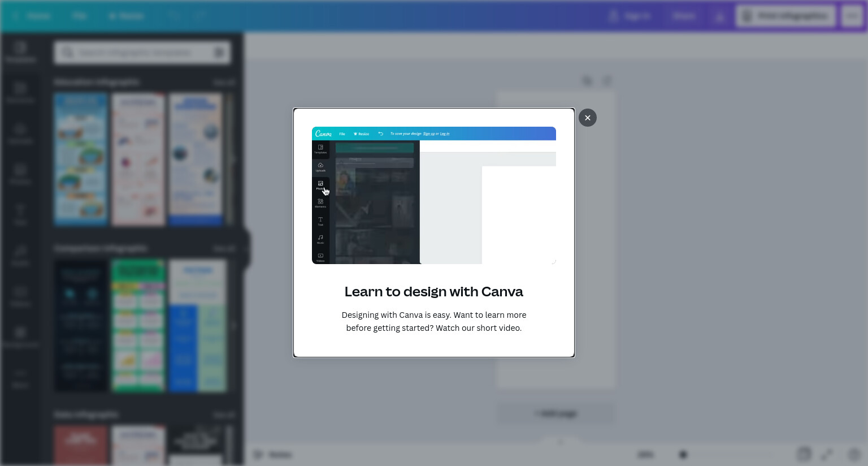Redo the action in the toolbar
868x466 pixels.
pos(199,16)
